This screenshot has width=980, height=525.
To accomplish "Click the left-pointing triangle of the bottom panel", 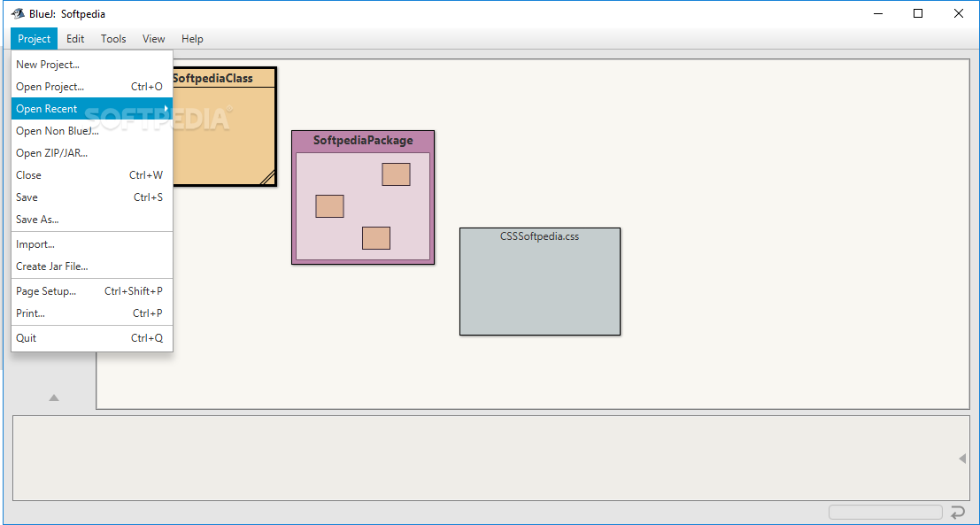I will click(x=962, y=459).
